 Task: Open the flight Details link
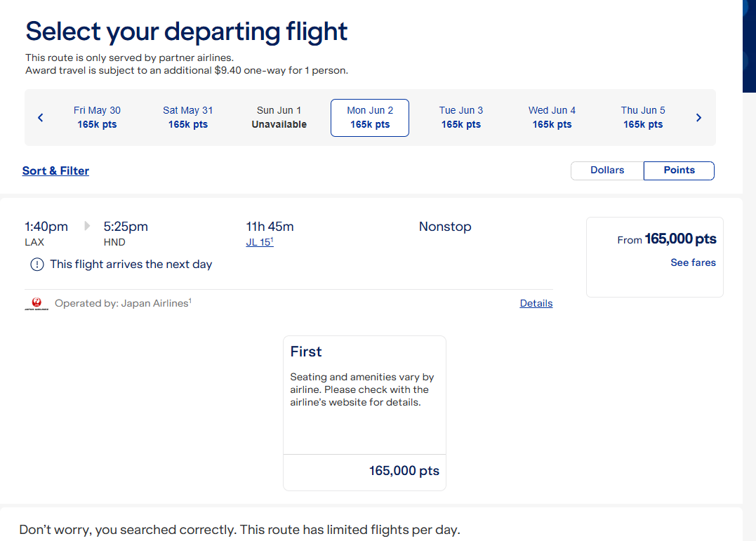pyautogui.click(x=536, y=303)
